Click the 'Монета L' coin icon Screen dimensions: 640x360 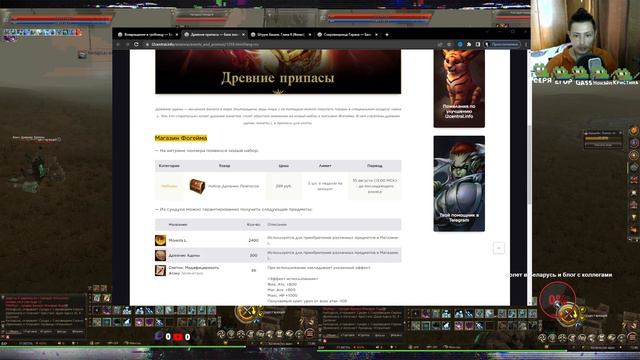(x=160, y=240)
